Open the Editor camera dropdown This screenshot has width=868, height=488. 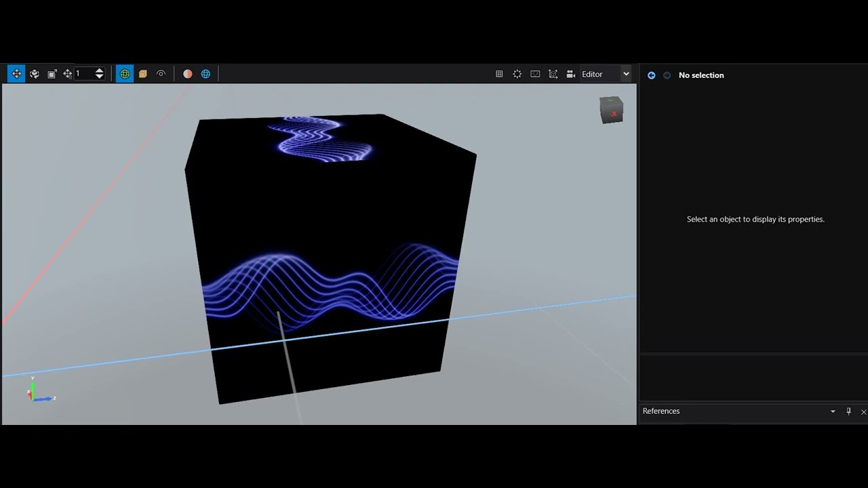(x=606, y=74)
